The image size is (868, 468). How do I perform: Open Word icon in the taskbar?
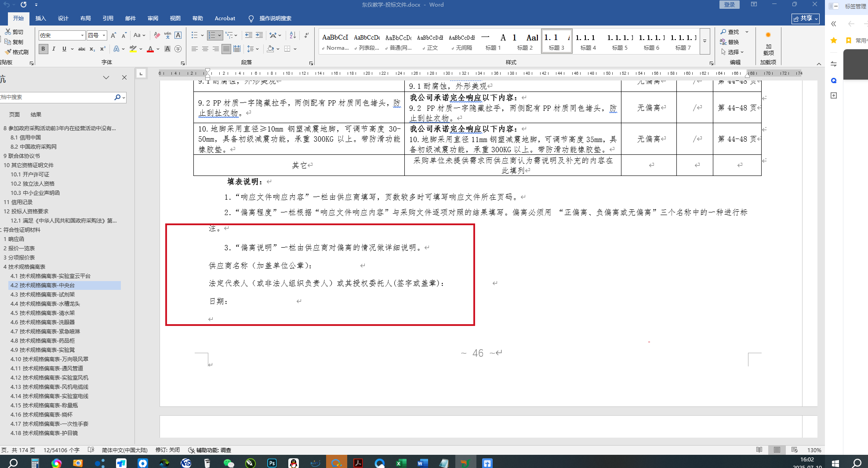422,463
